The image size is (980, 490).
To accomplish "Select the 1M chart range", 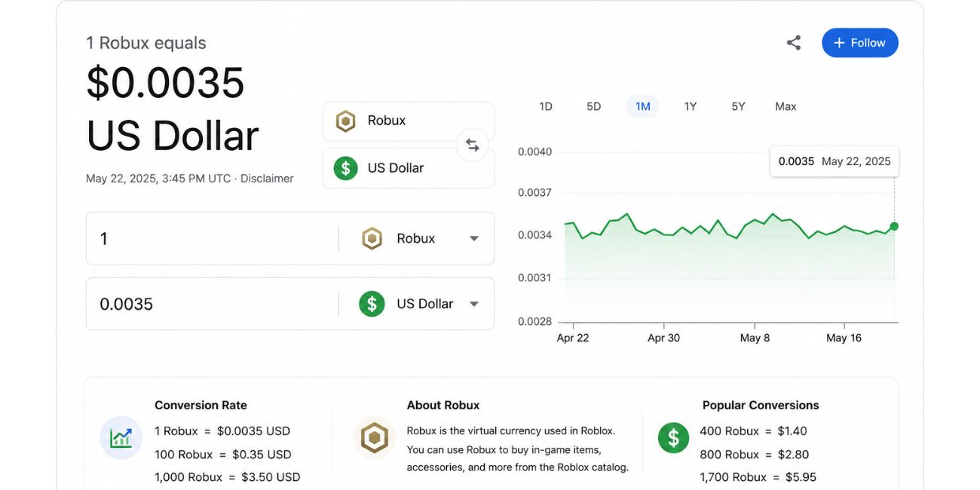I will pos(642,106).
